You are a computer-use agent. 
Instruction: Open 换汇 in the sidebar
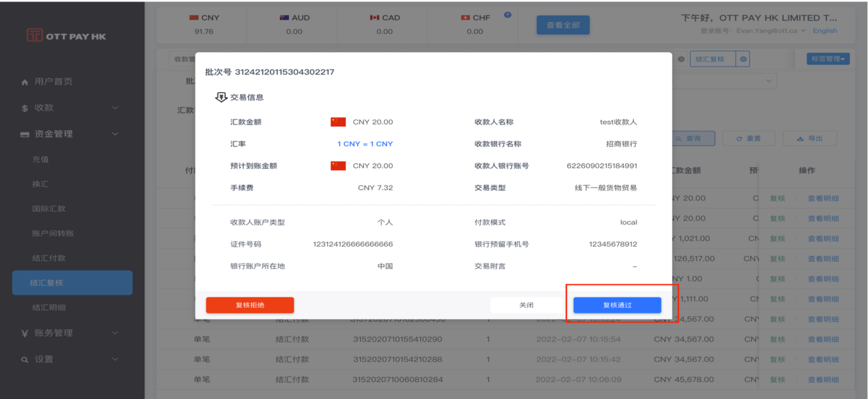click(40, 184)
